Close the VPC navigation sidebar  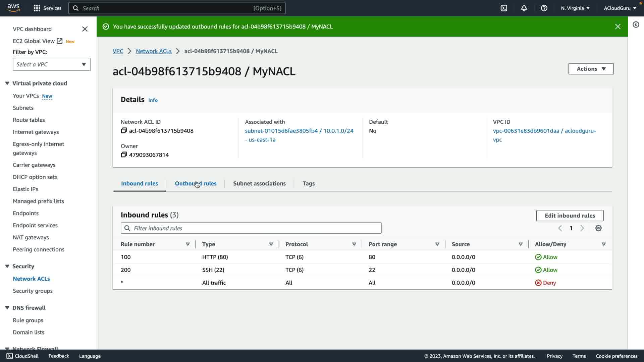click(85, 29)
